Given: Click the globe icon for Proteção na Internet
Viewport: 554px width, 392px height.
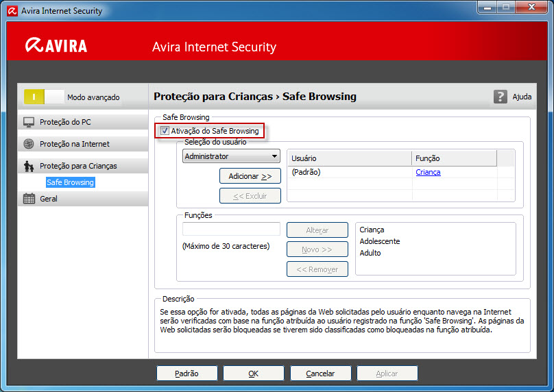Looking at the screenshot, I should click(x=29, y=144).
